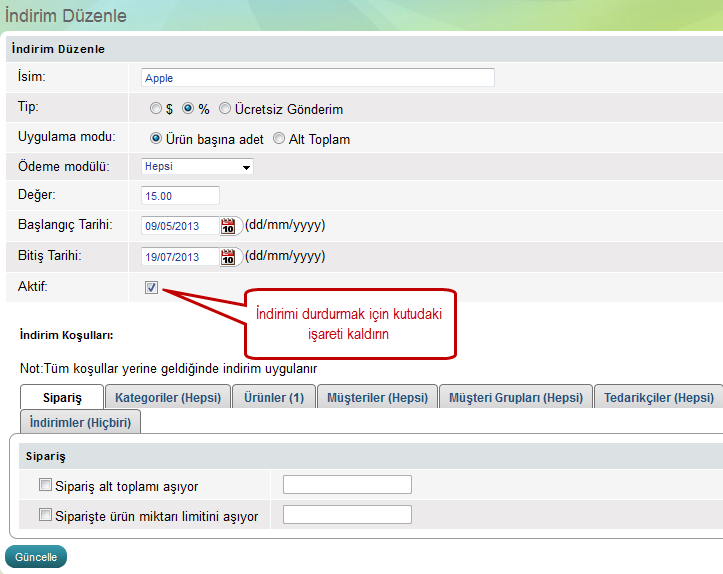Check Siparişte ürün miktarı limitini aşıyor
This screenshot has height=574, width=723.
click(45, 516)
